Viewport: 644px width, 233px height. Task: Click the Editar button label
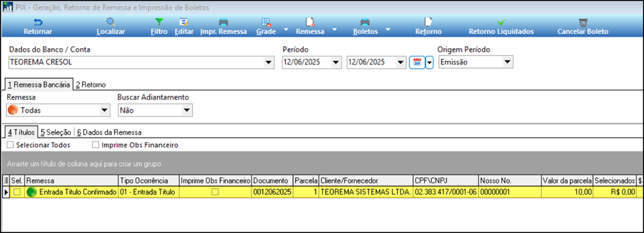pyautogui.click(x=184, y=32)
